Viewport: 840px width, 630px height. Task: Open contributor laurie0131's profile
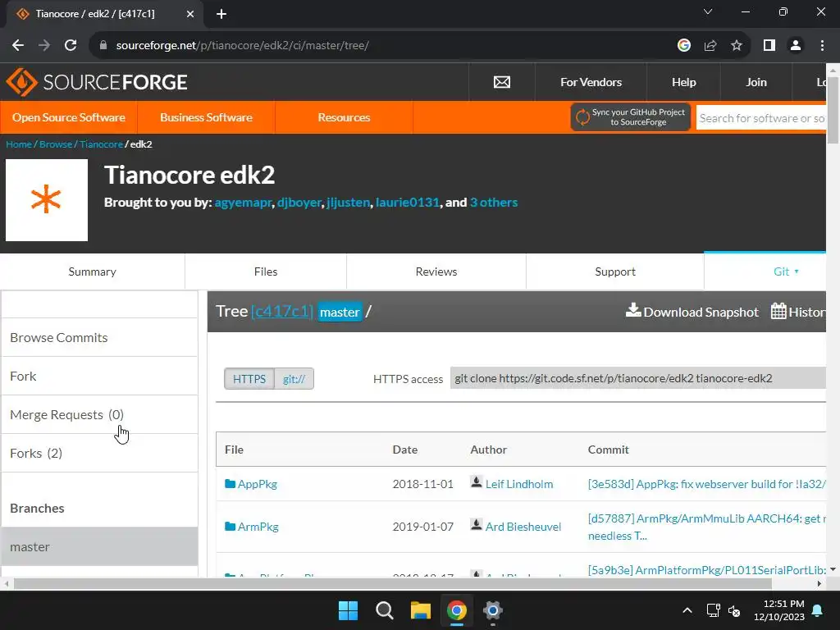tap(408, 203)
